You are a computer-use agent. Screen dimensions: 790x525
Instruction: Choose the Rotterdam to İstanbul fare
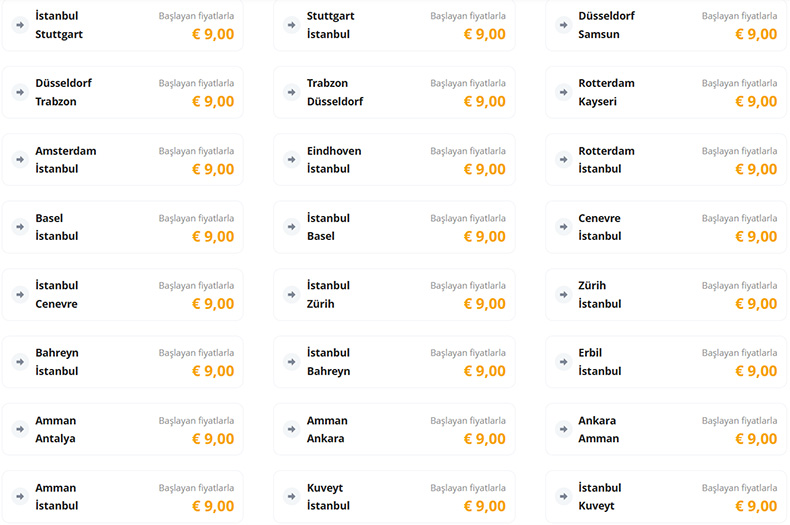665,160
